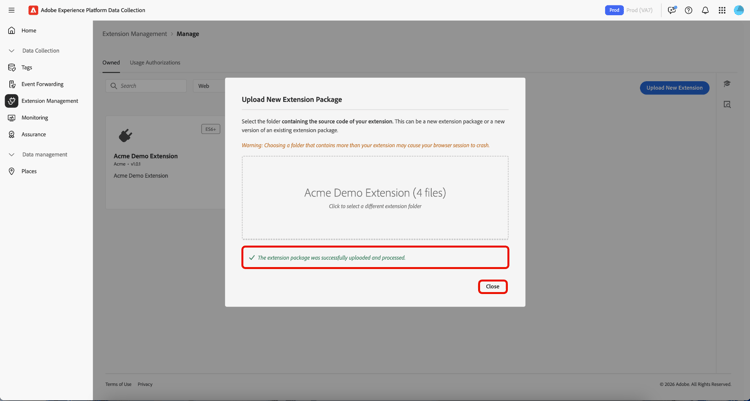
Task: Open the learning panel graduation icon
Action: [x=727, y=84]
